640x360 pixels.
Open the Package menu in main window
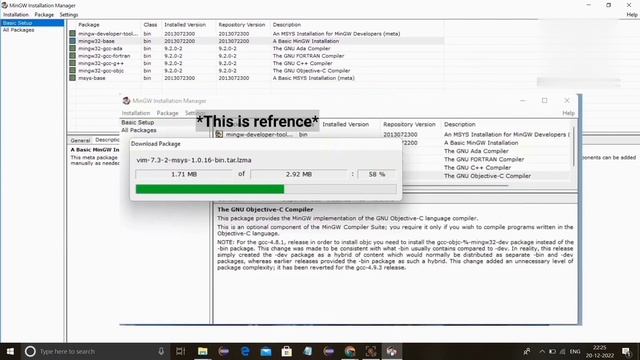44,15
